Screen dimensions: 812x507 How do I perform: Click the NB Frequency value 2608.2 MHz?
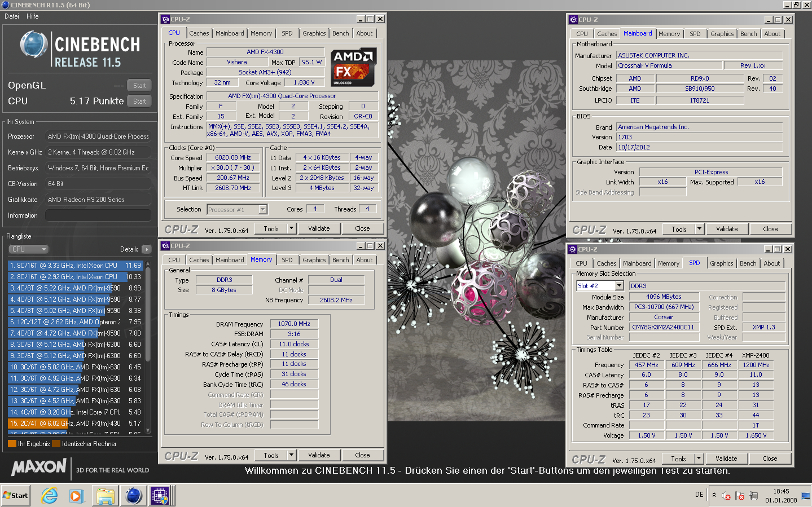point(336,300)
